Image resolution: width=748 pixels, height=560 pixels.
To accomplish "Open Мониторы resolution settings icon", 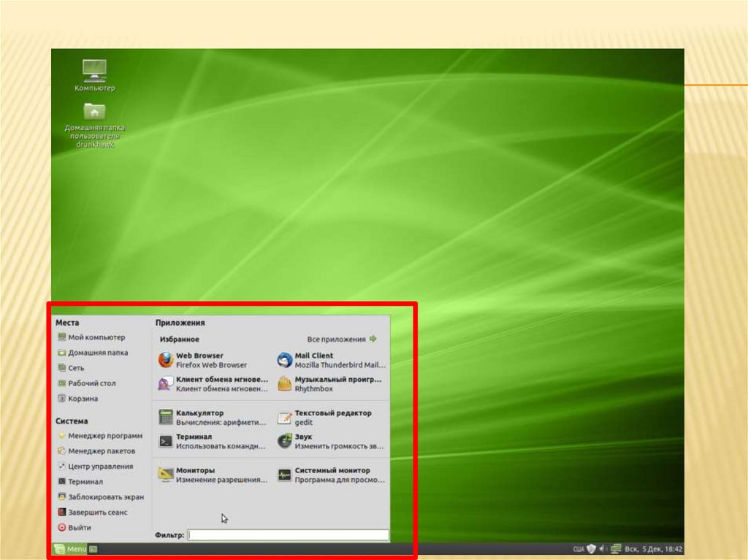I will [x=166, y=475].
